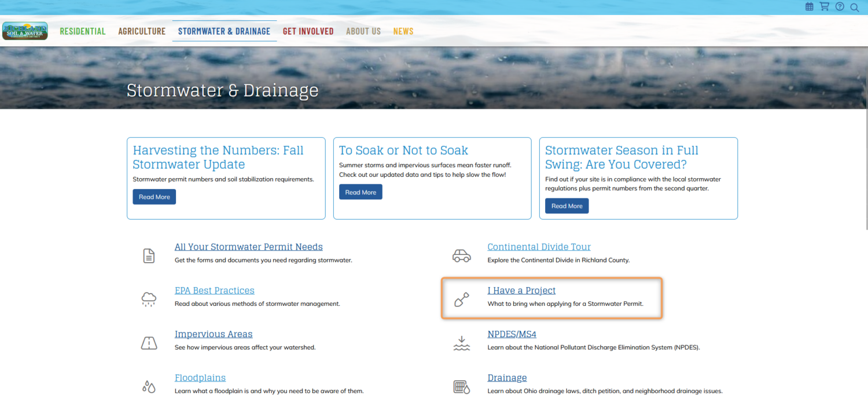Follow the Floodplains link
Image resolution: width=868 pixels, height=414 pixels.
click(x=200, y=378)
